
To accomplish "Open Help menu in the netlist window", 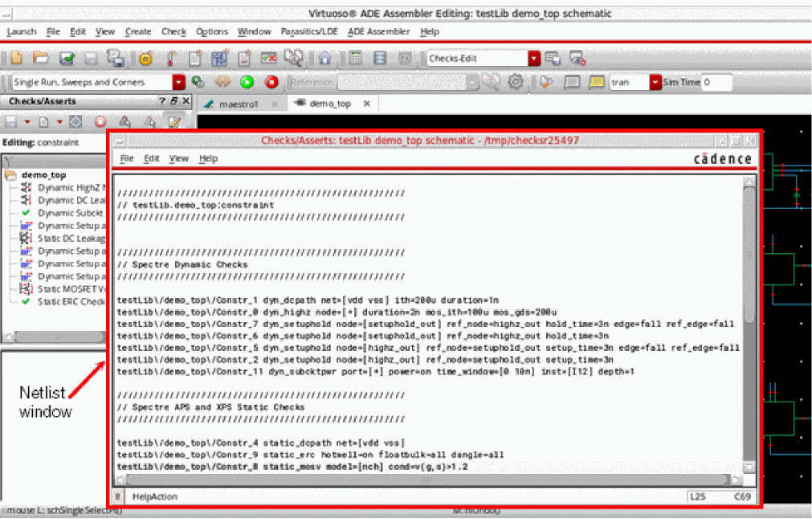I will coord(208,158).
